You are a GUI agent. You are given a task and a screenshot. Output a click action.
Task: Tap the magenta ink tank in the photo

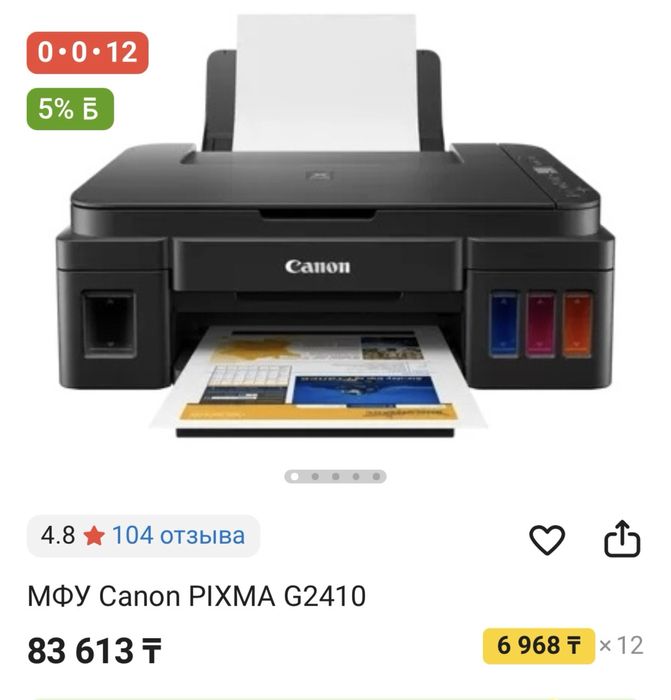[x=540, y=324]
